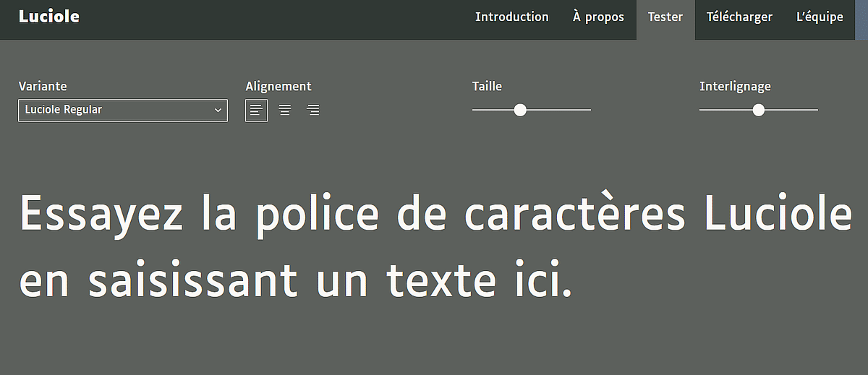This screenshot has width=868, height=375.
Task: Click the Luciole site logo
Action: [49, 17]
